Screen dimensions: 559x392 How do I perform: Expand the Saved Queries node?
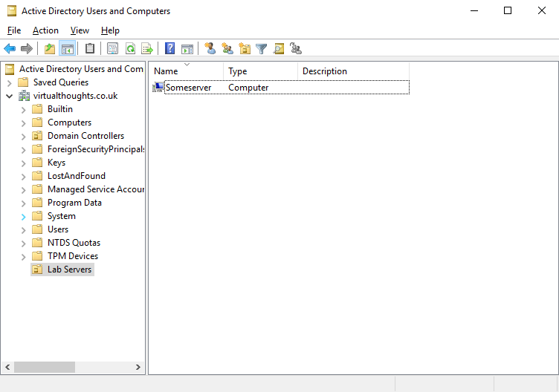pyautogui.click(x=10, y=82)
